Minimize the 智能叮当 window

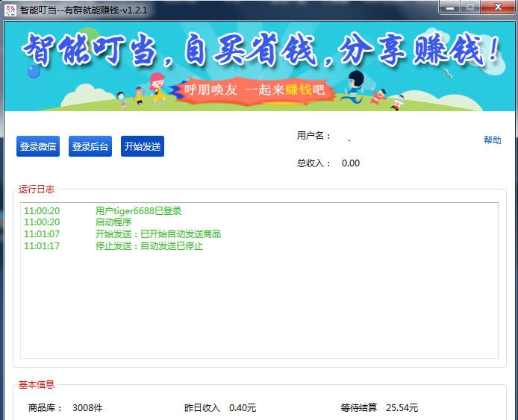tap(449, 7)
